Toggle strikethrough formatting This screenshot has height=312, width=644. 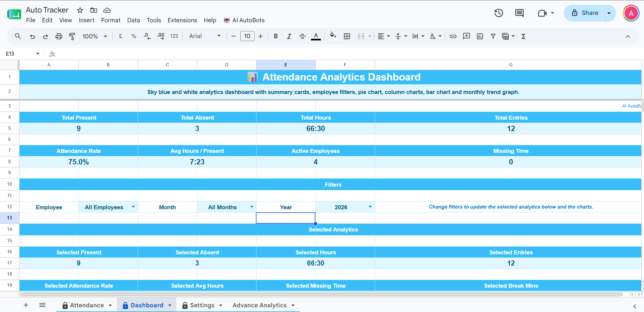click(x=302, y=36)
